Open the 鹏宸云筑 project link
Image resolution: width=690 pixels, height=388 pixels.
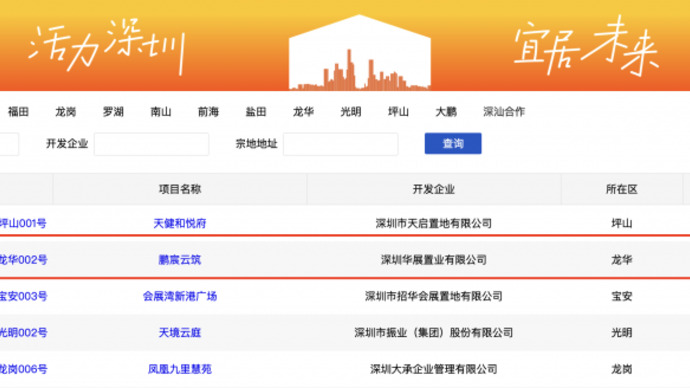180,260
